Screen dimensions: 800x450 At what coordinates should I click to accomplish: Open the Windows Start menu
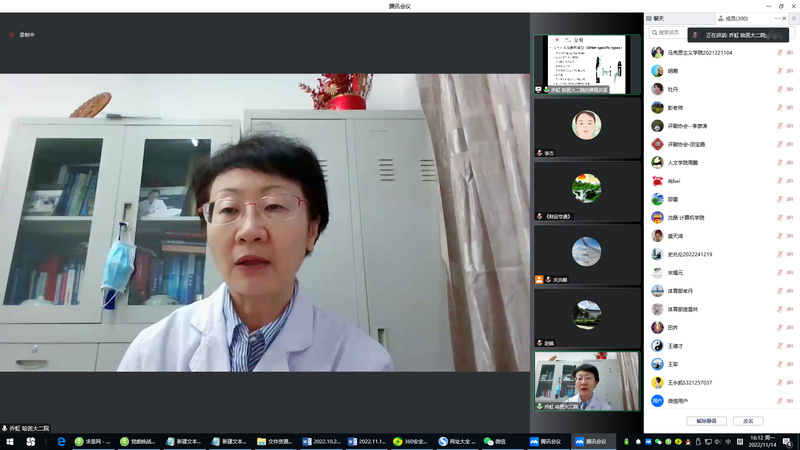pos(8,441)
